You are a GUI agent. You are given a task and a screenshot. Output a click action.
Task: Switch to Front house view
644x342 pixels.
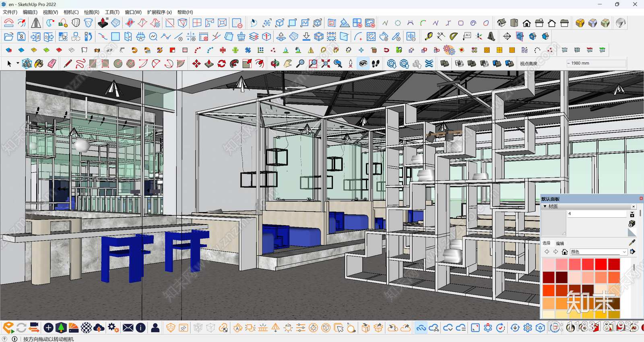tap(526, 23)
